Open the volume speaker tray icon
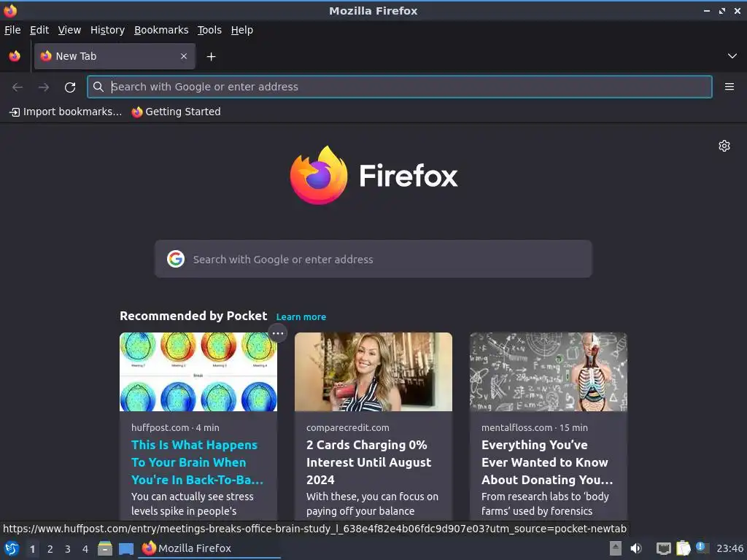The image size is (747, 560). pos(636,548)
